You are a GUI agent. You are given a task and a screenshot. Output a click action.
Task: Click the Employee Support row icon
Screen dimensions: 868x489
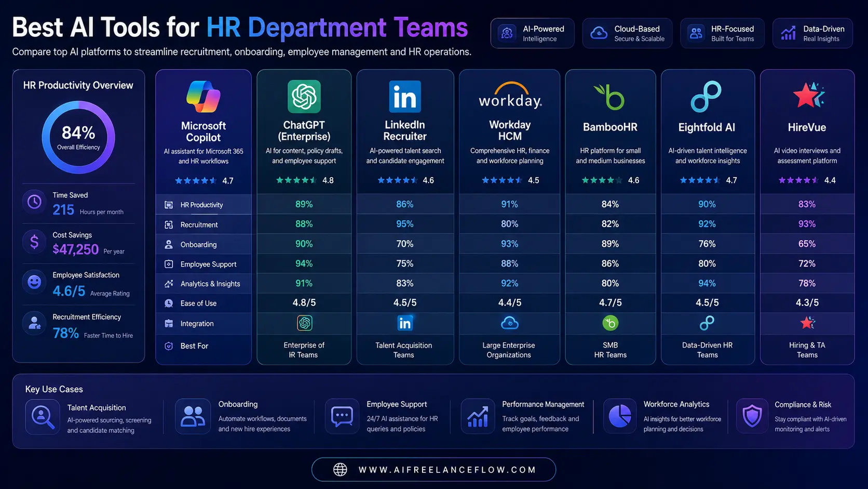click(x=169, y=264)
